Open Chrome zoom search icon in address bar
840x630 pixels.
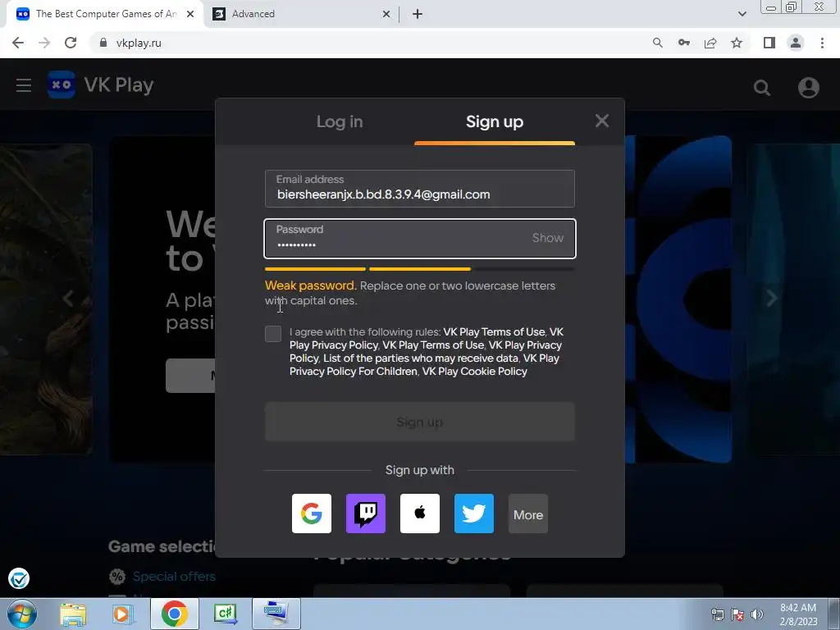657,43
